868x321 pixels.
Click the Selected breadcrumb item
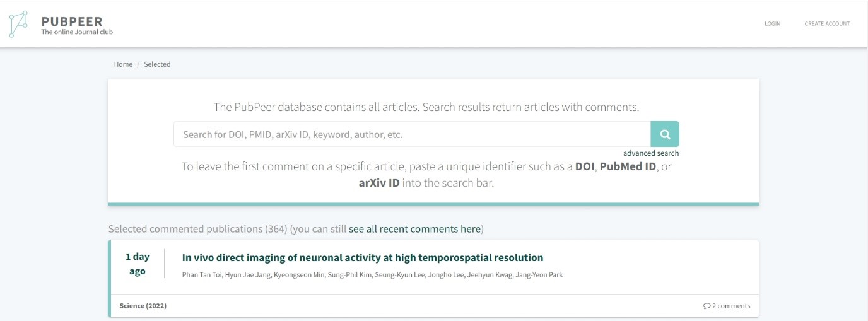pyautogui.click(x=157, y=64)
